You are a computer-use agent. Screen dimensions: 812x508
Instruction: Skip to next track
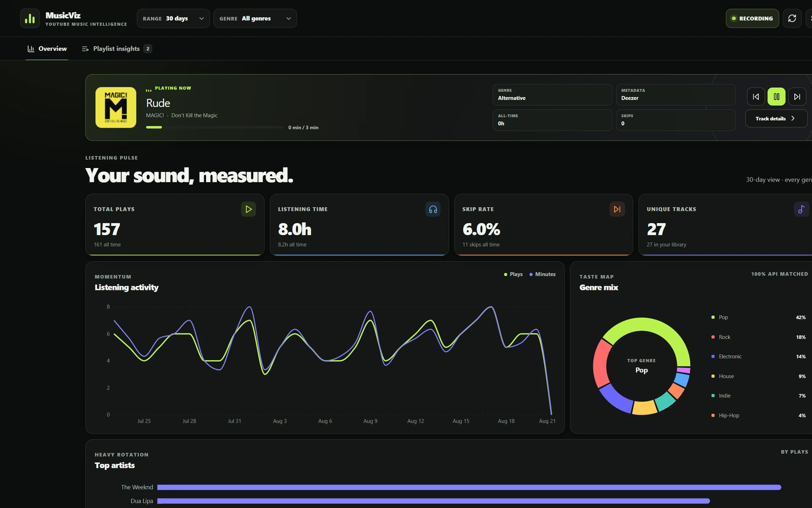797,97
